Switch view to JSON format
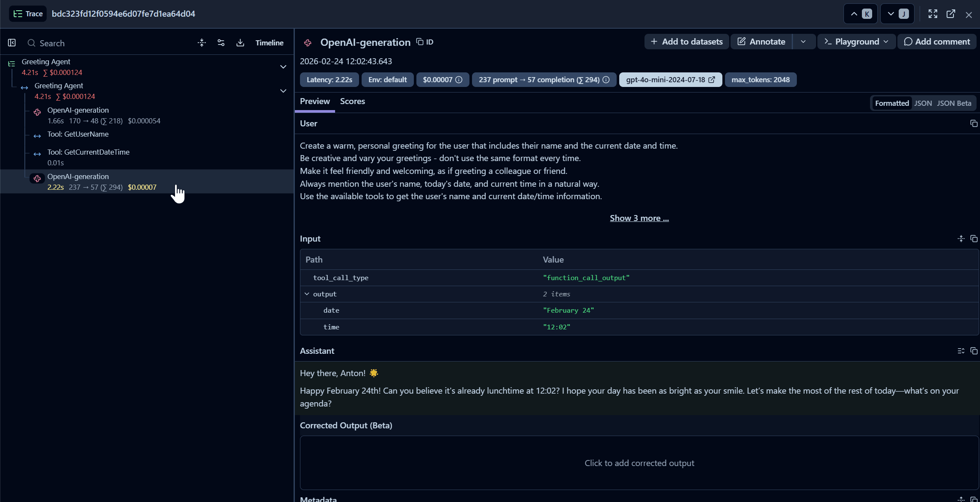Viewport: 980px width, 502px height. click(923, 103)
